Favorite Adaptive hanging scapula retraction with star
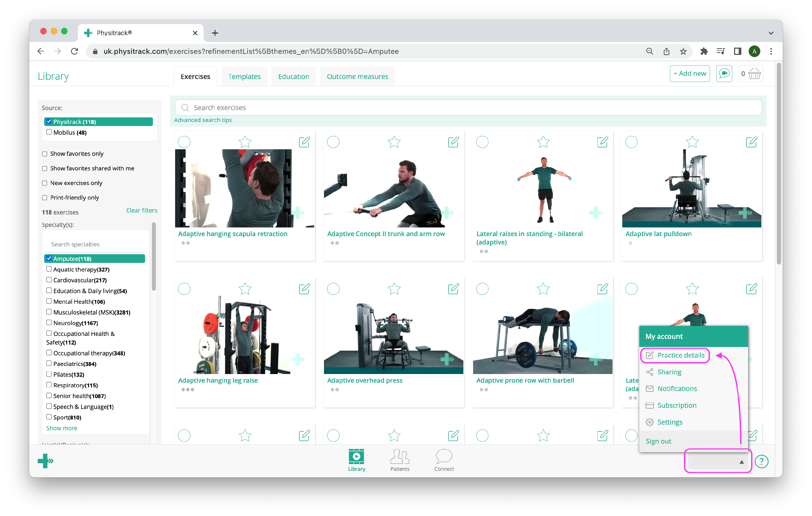Screen dimensions: 812x516 coord(245,142)
